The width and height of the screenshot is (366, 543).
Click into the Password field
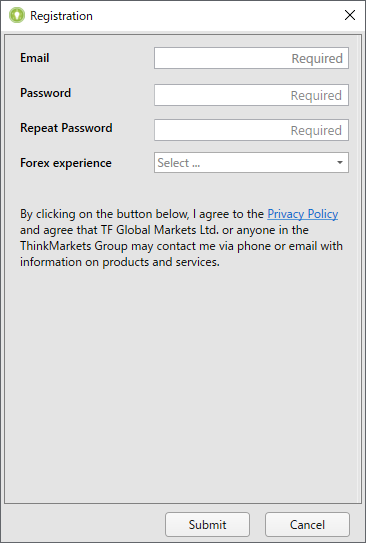251,95
